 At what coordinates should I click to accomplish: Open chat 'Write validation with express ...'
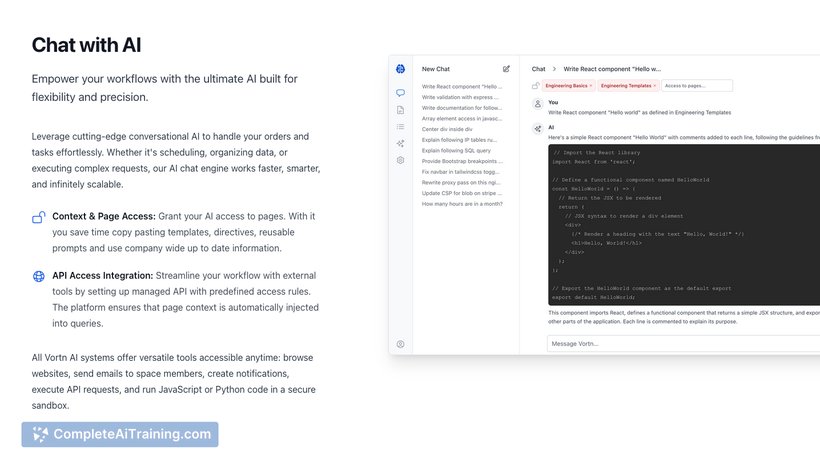[460, 97]
